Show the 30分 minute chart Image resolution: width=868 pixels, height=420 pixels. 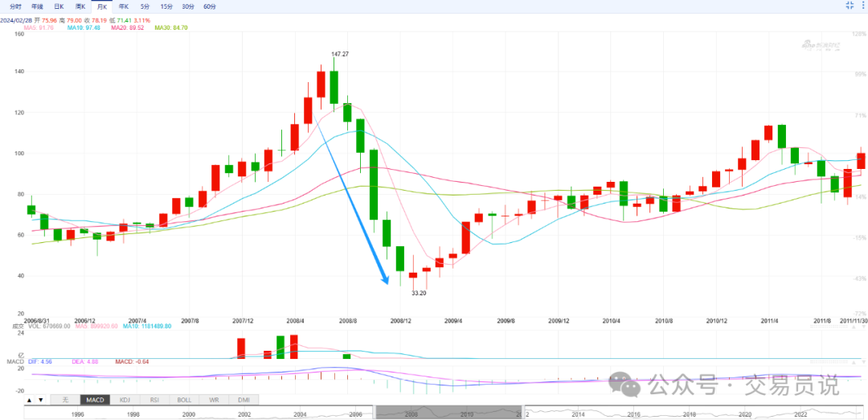tap(187, 6)
